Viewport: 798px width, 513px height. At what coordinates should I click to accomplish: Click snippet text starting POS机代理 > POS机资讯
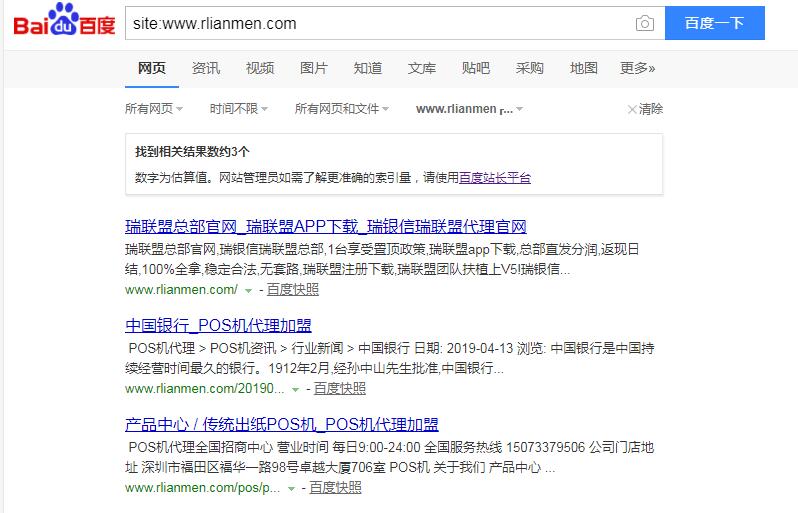click(390, 358)
